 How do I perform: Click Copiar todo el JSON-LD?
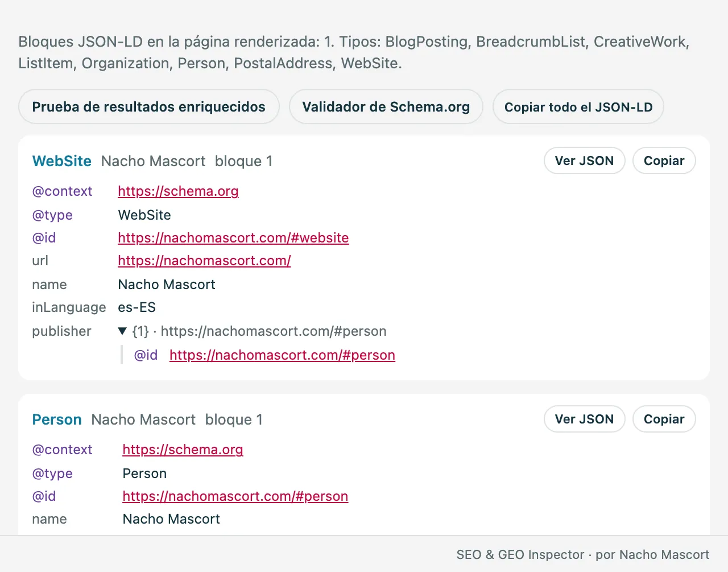point(578,106)
